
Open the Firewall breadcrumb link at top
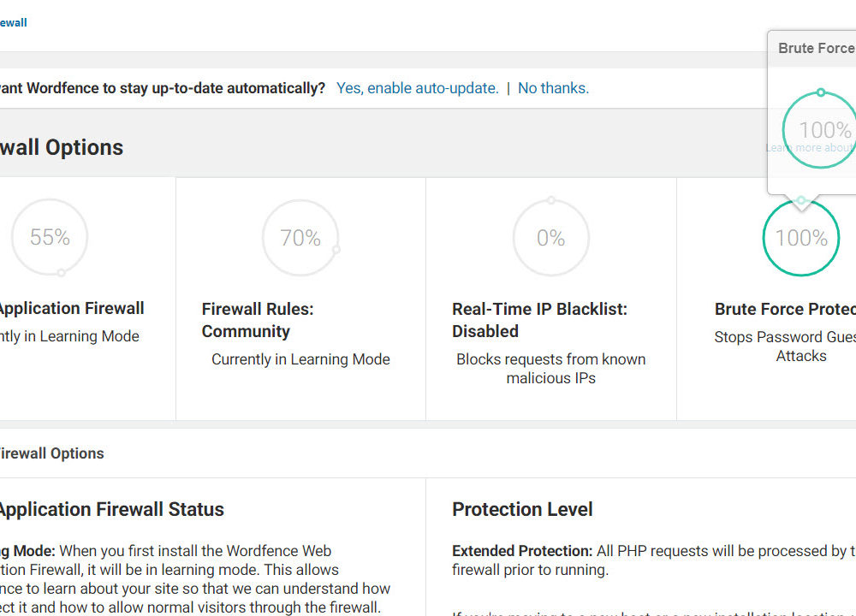point(14,23)
